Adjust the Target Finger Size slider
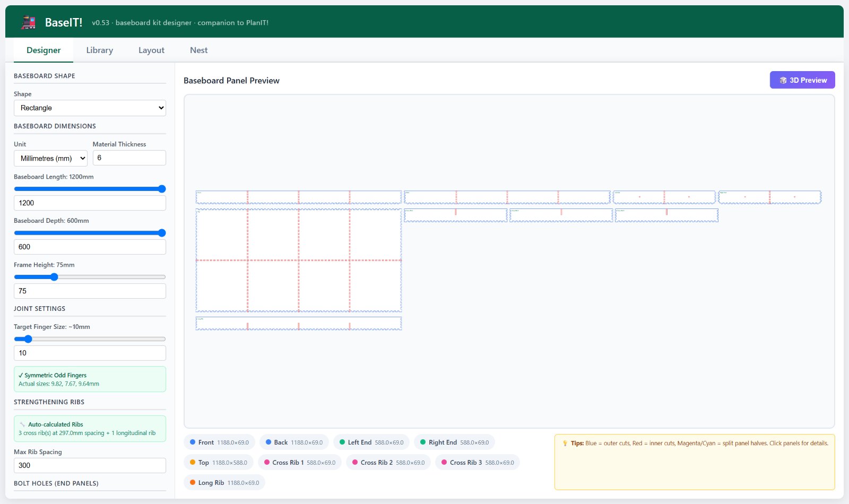The height and width of the screenshot is (504, 849). click(x=90, y=339)
